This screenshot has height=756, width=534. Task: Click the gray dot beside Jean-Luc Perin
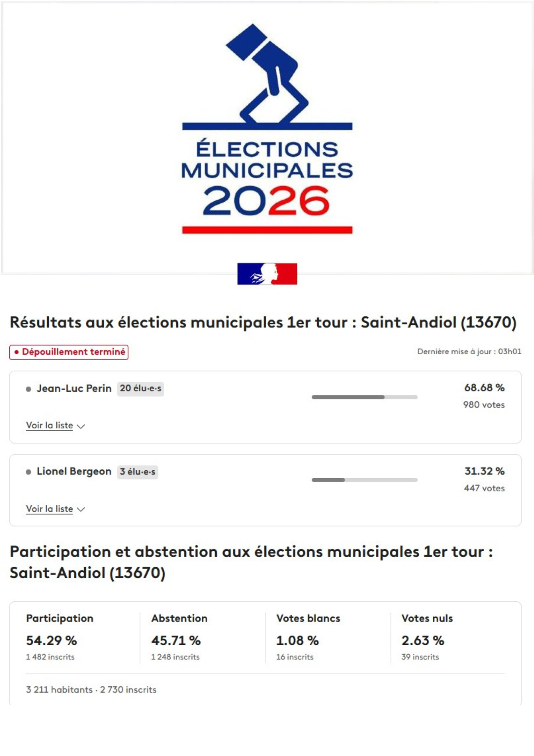28,389
